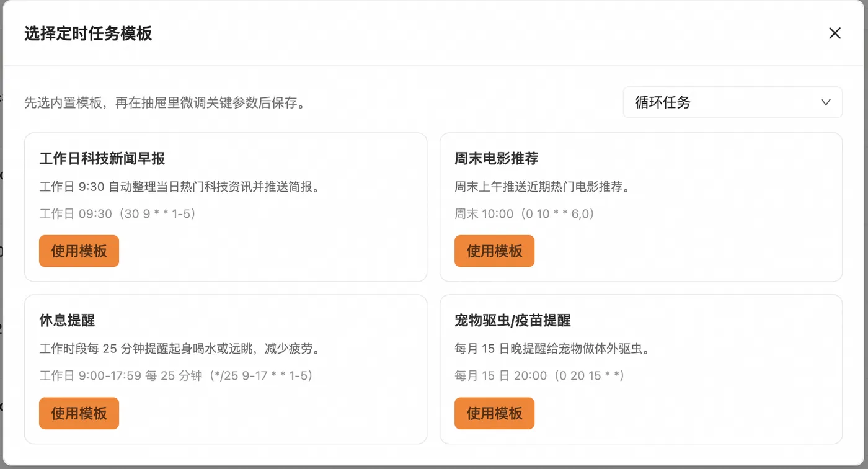Image resolution: width=868 pixels, height=469 pixels.
Task: Close the 选择定时任务模板 dialog
Action: tap(835, 33)
